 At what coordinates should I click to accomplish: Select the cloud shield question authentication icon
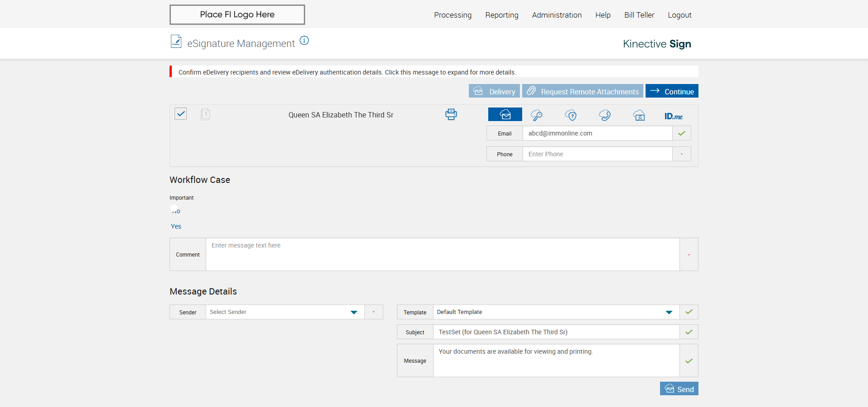click(x=571, y=115)
